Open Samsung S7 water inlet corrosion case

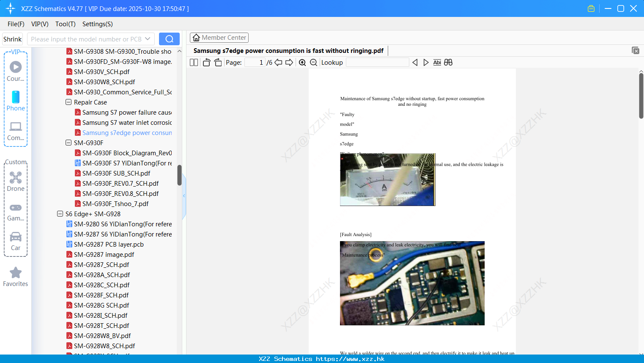[123, 123]
